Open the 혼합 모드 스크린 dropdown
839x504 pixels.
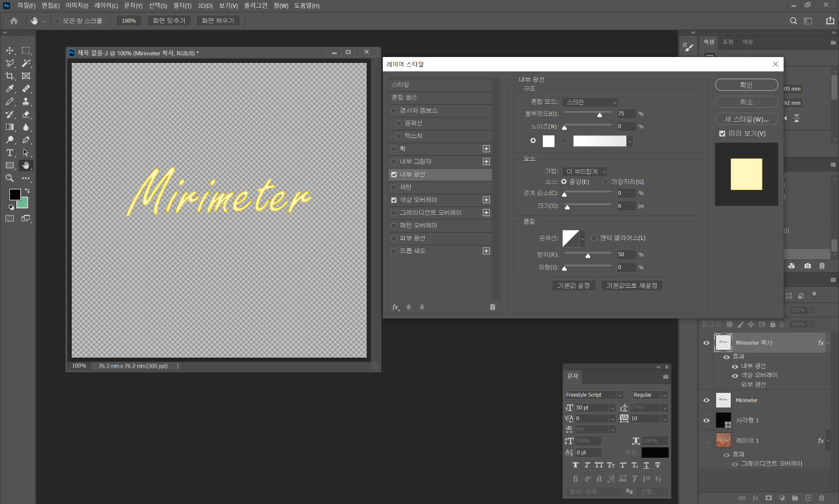[x=590, y=102]
